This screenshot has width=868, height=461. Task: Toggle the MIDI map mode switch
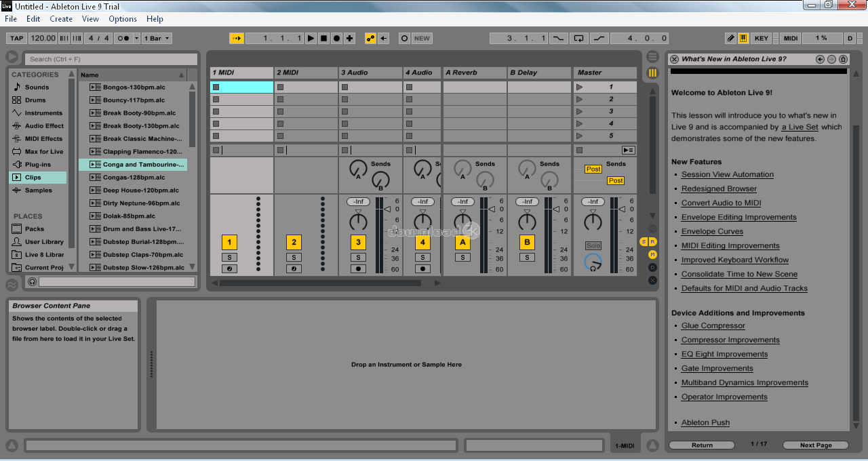coord(791,39)
